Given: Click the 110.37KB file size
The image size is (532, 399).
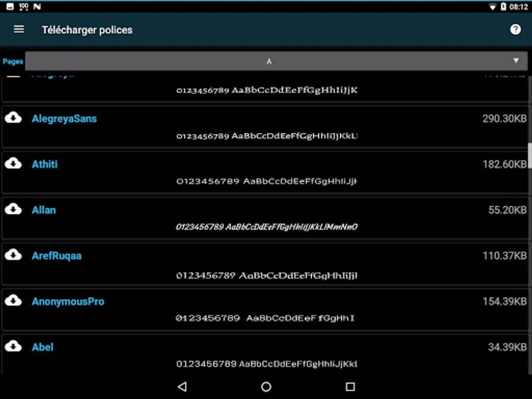Looking at the screenshot, I should [505, 256].
